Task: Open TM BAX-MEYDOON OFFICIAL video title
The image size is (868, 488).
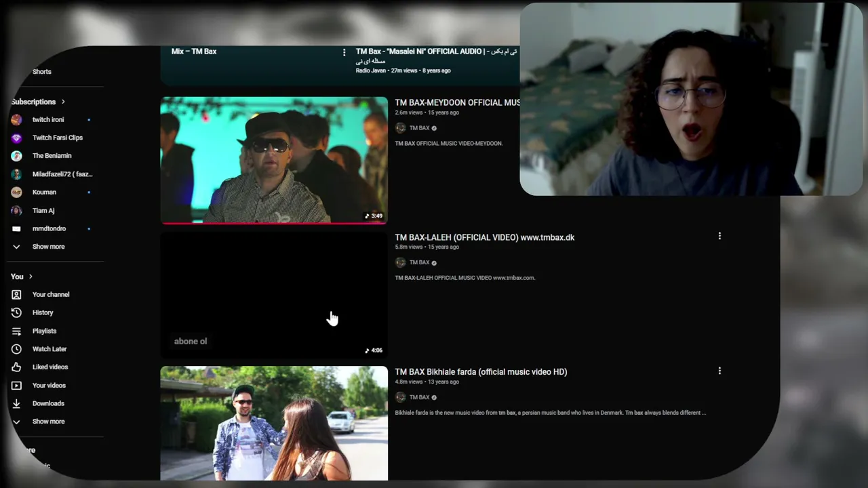Action: (458, 103)
